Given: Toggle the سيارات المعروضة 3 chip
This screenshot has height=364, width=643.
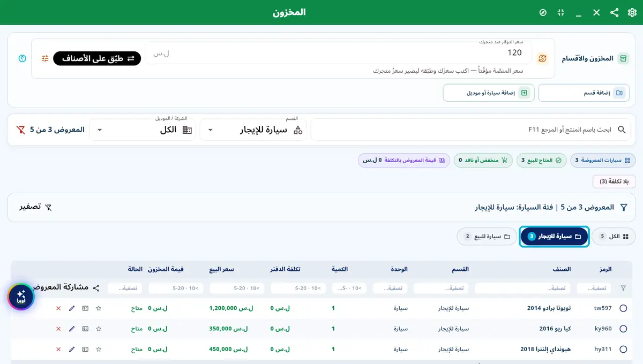Looking at the screenshot, I should [603, 160].
